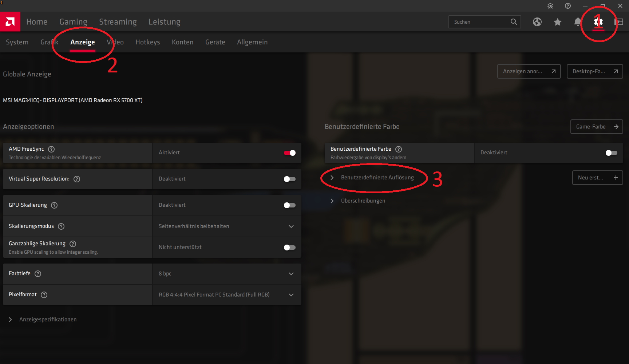Show GPU-Skalierung help icon
Screen dimensions: 629x364
[54, 205]
